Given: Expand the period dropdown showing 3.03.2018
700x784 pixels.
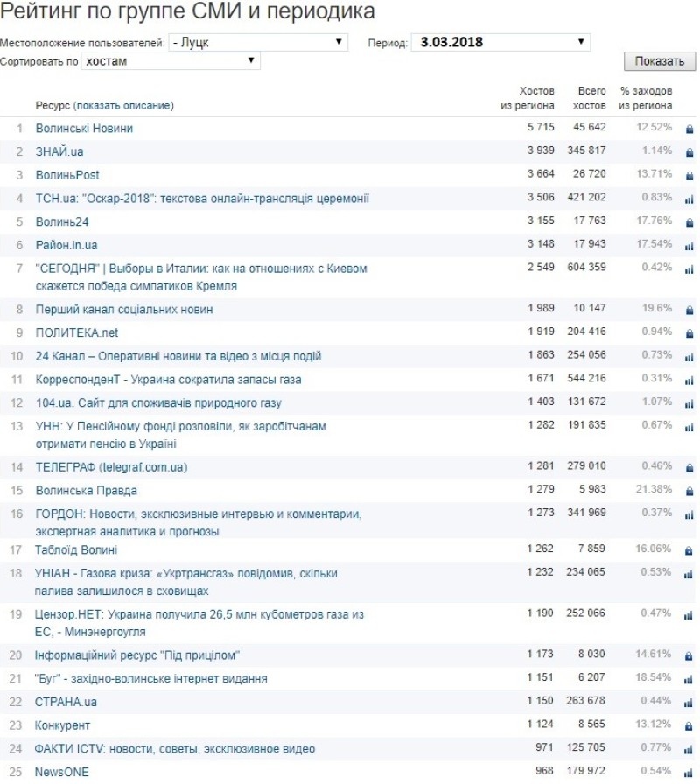Looking at the screenshot, I should tap(501, 42).
